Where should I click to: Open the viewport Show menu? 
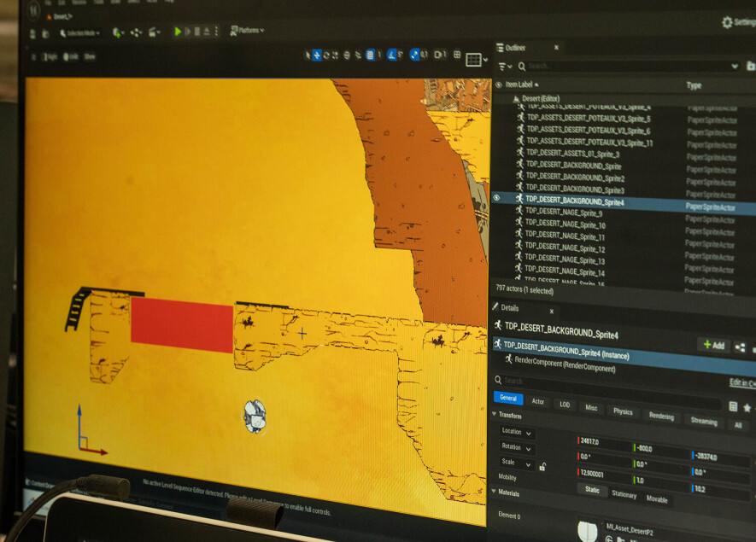point(90,56)
